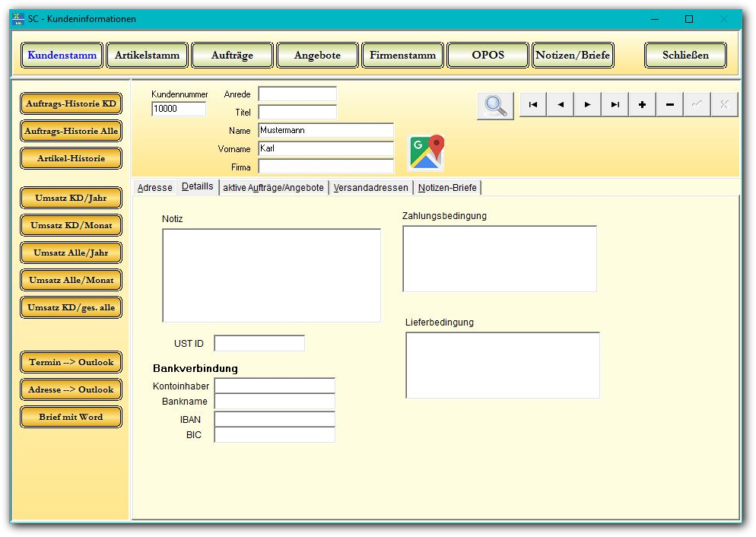Switch to the Adresse tab
756x537 pixels.
154,188
